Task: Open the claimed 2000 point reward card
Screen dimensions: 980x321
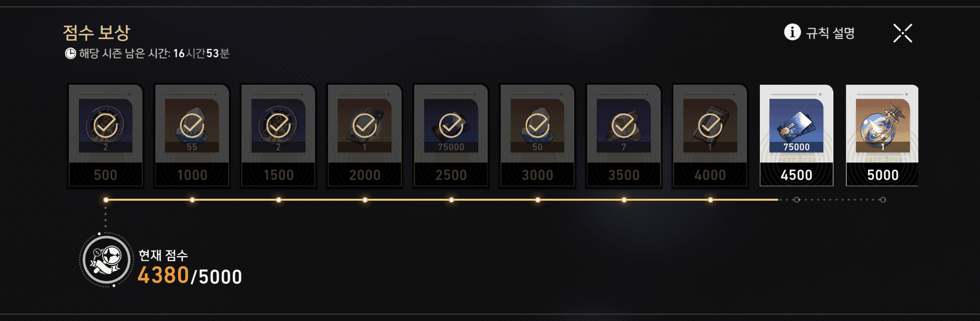Action: pos(365,136)
